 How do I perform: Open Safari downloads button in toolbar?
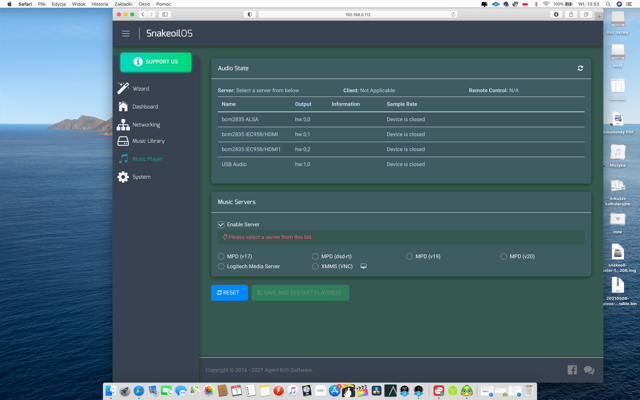coord(556,14)
